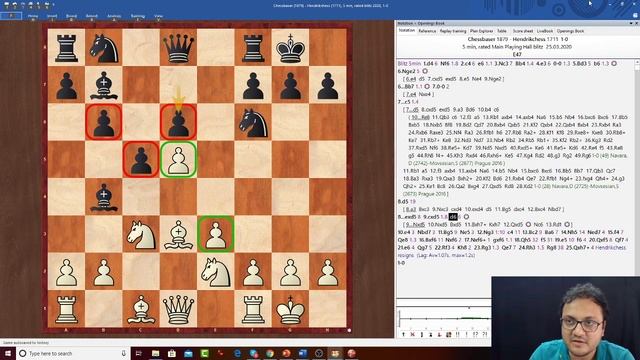Switch to the Reference tab
Image resolution: width=640 pixels, height=360 pixels.
(427, 31)
